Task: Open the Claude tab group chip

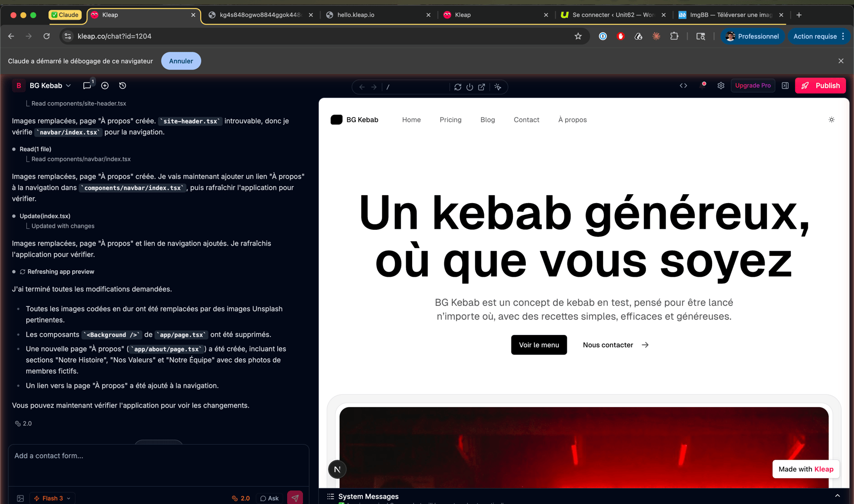Action: click(x=65, y=15)
